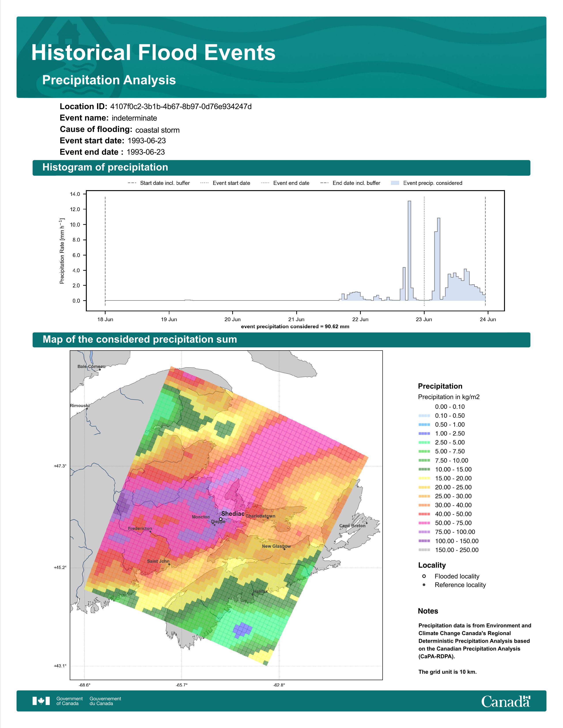The width and height of the screenshot is (563, 728).
Task: Click the Government of Canada flag icon
Action: pyautogui.click(x=41, y=701)
